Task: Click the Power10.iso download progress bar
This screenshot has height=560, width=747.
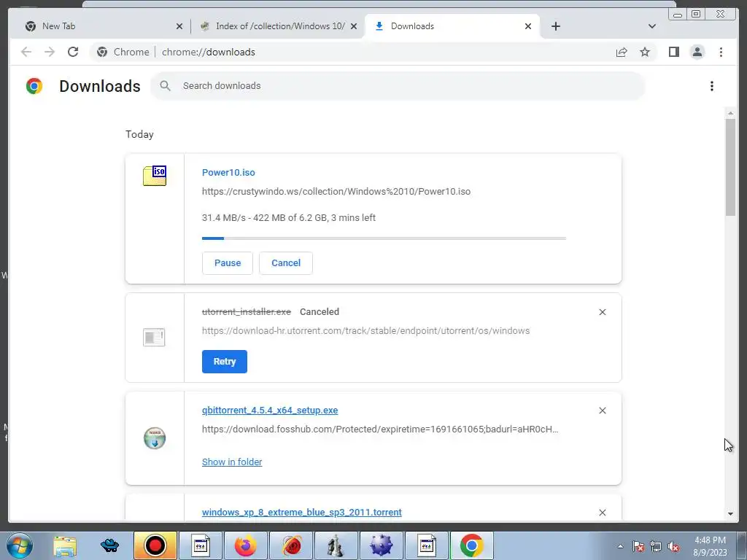Action: click(384, 238)
